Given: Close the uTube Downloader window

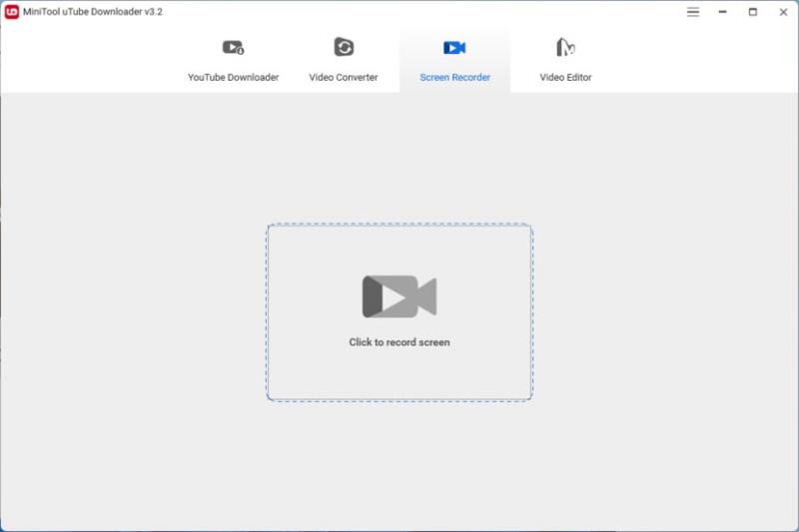Looking at the screenshot, I should [x=783, y=12].
